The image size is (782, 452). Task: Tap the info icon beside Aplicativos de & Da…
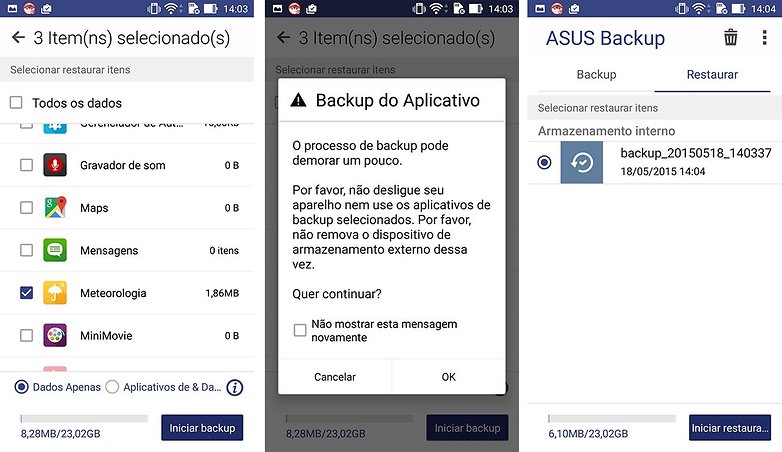pos(235,388)
